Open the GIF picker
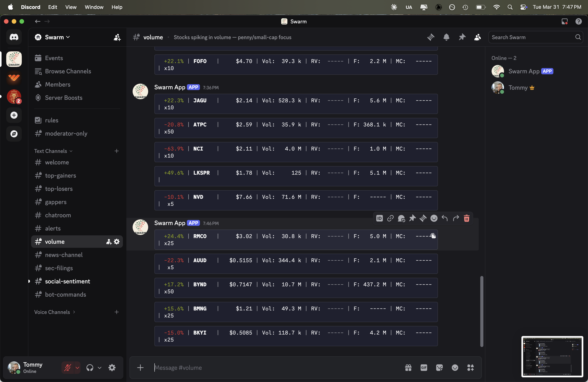The image size is (588, 382). coord(423,368)
